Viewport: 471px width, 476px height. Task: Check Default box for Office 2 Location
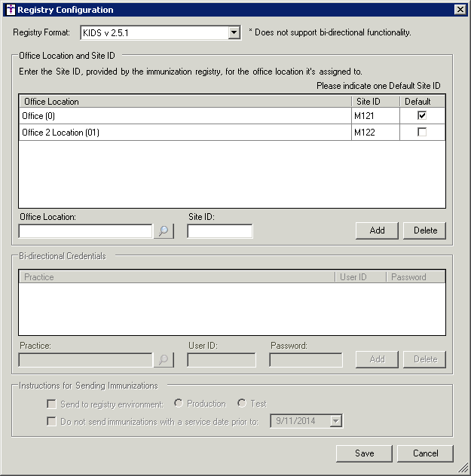click(422, 133)
